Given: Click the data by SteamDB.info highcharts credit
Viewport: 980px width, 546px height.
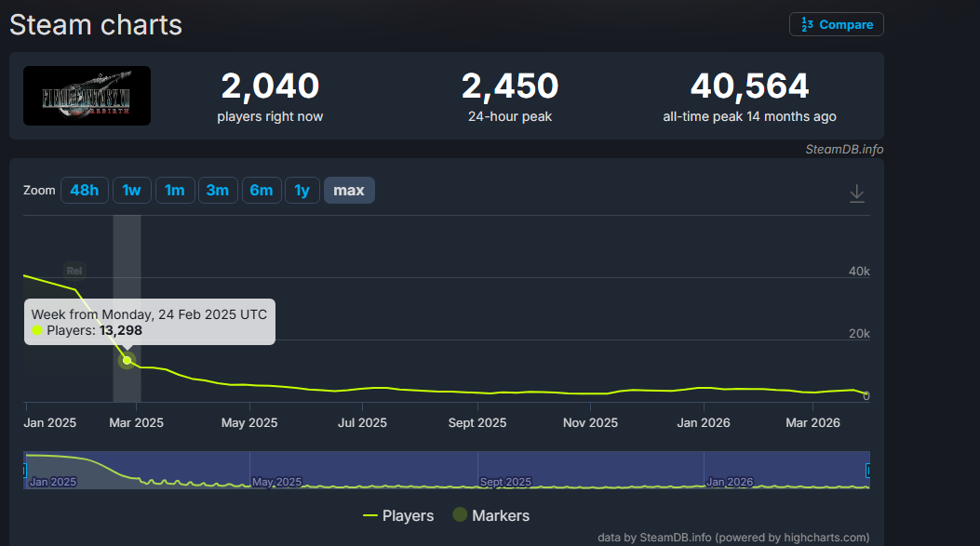Looking at the screenshot, I should (x=733, y=538).
